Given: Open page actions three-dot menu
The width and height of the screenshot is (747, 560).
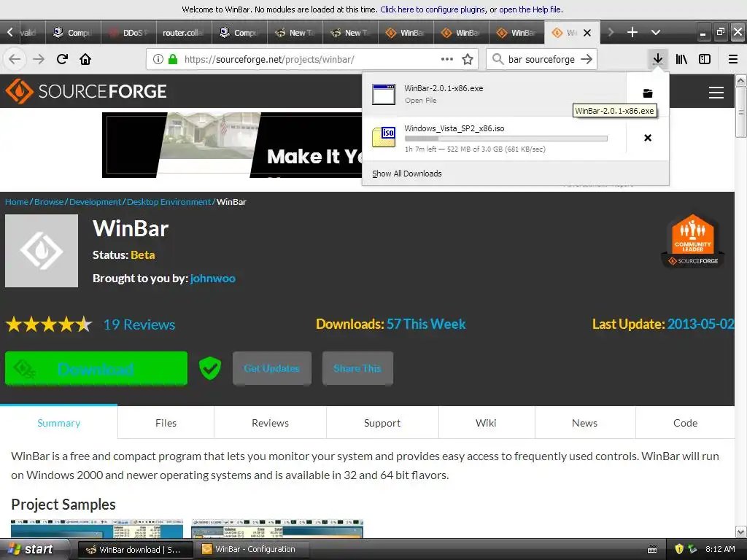Looking at the screenshot, I should 447,59.
